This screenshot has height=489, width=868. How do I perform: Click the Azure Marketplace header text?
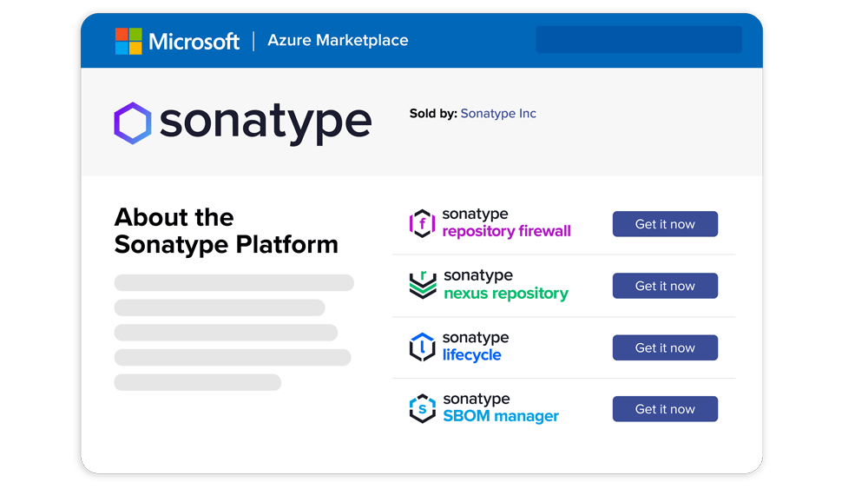tap(338, 41)
